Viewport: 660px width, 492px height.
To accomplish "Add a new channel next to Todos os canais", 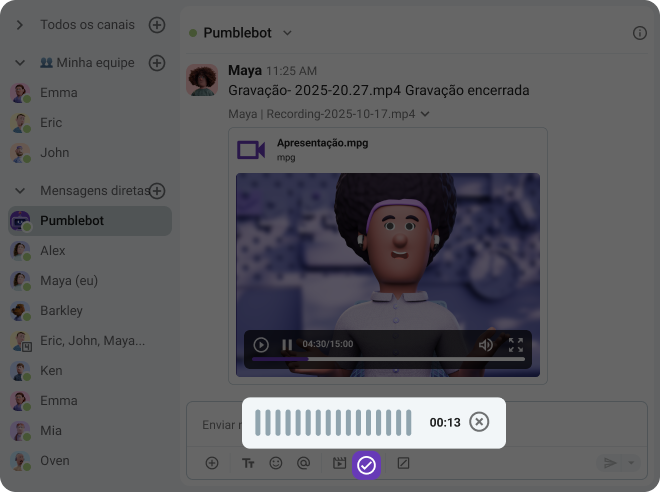I will [157, 25].
